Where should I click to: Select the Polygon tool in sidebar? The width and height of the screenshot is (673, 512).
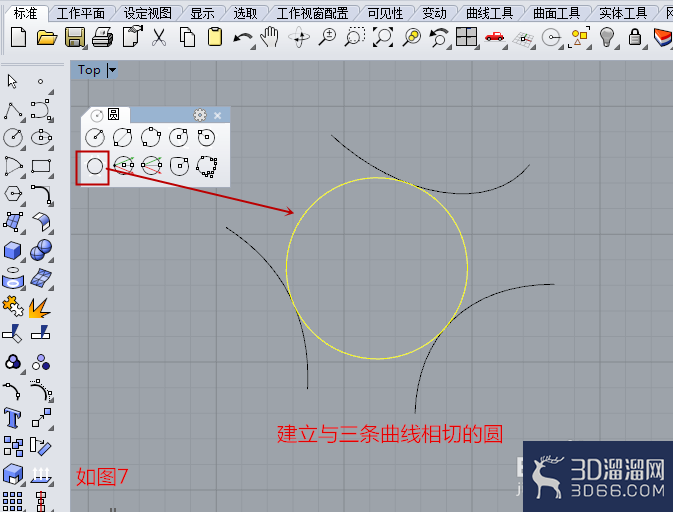(13, 194)
